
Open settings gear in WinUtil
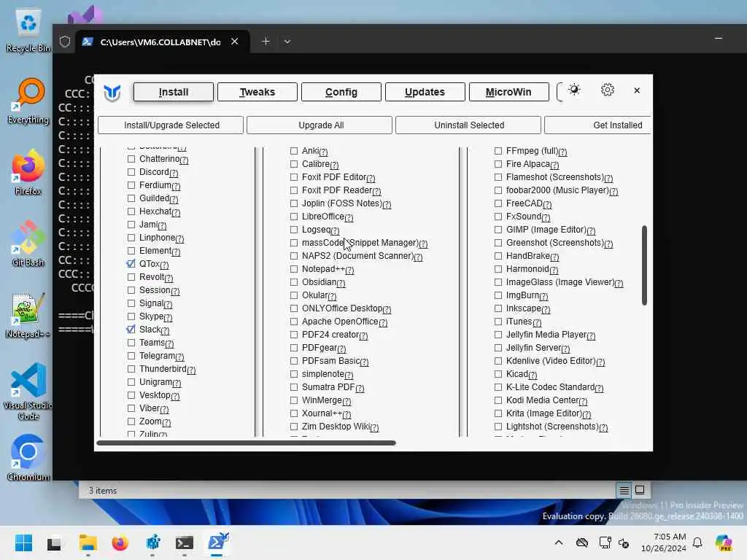pos(607,90)
